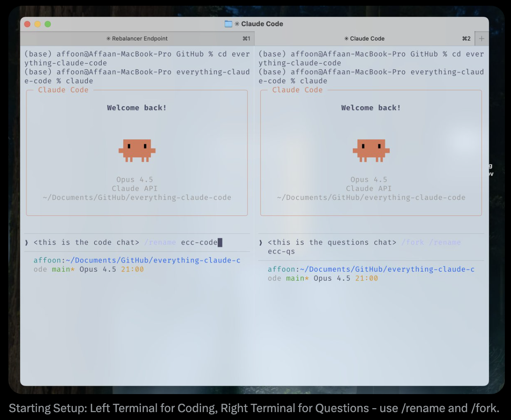Click the asterisk icon on the Rebalancer Endpoint tab
The image size is (511, 420).
click(108, 39)
